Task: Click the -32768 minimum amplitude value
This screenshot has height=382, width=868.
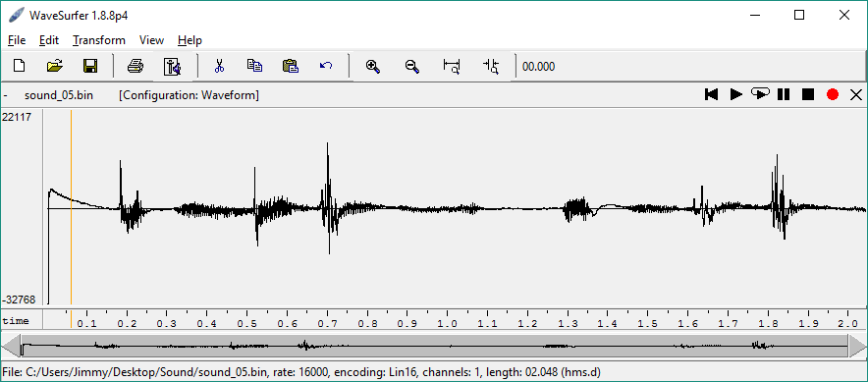Action: (19, 300)
